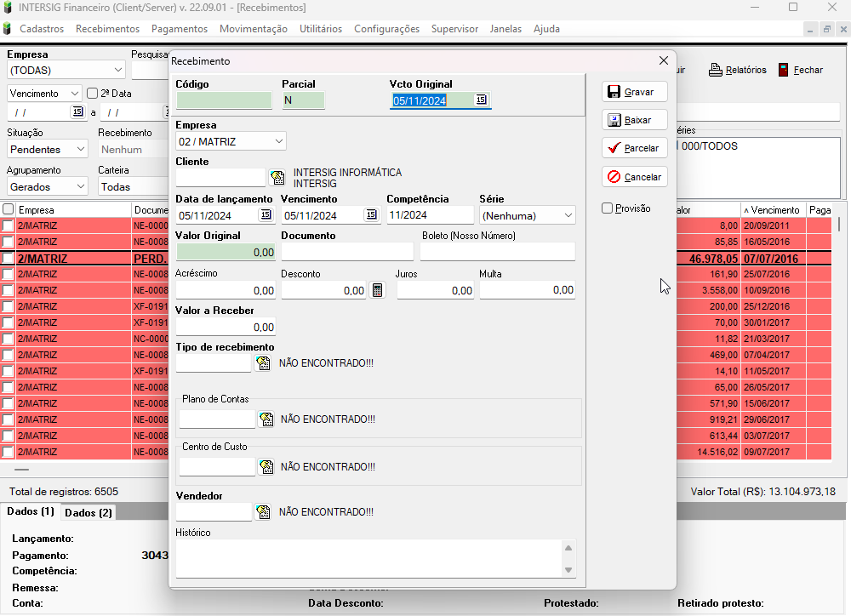
Task: Open calendar for the dialog's Vencimento date
Action: point(371,215)
